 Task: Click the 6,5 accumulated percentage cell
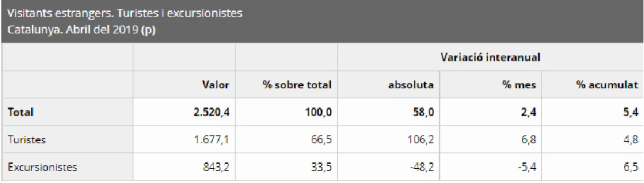pyautogui.click(x=635, y=167)
